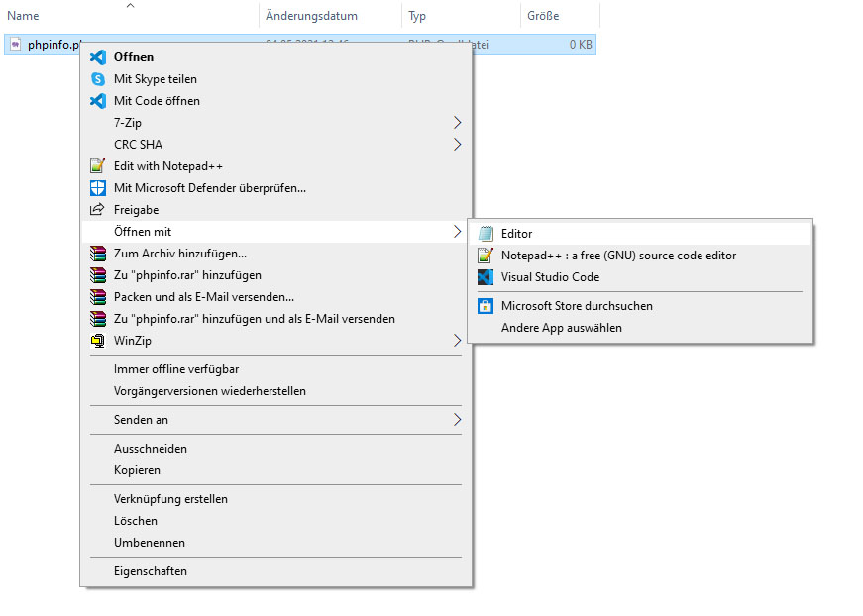Viewport: 863px width, 616px height.
Task: Select Ausschneiden
Action: click(x=275, y=449)
